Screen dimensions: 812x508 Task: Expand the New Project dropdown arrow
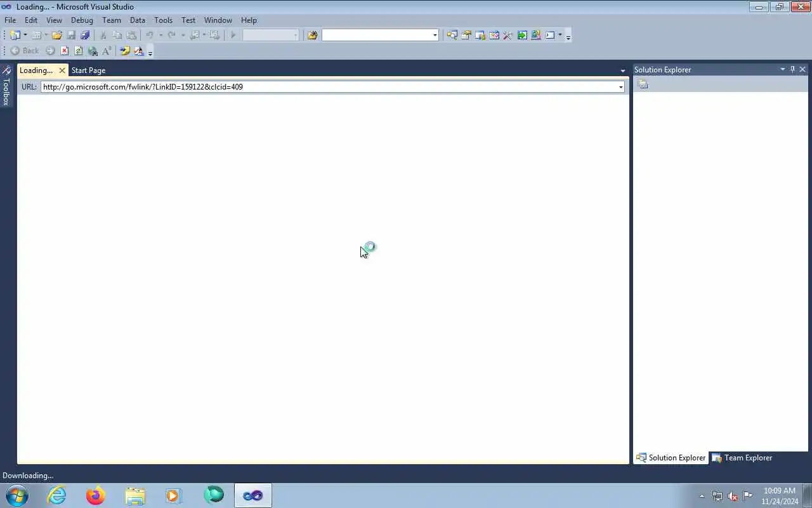click(25, 36)
